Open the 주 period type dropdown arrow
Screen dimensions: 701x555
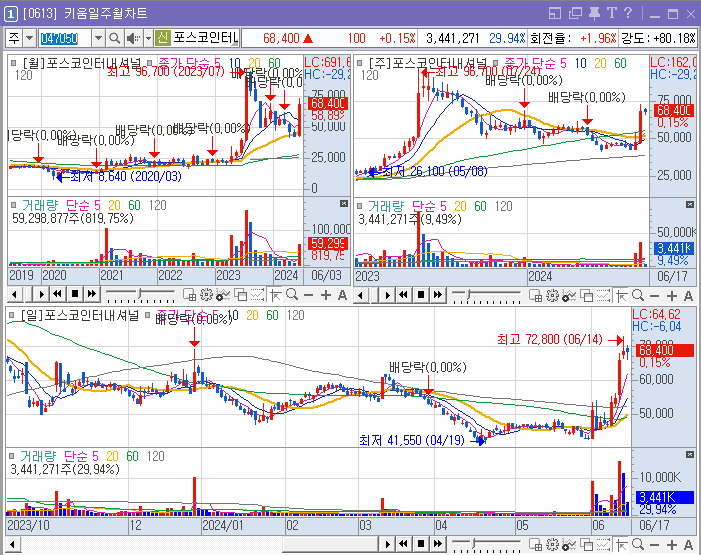coord(30,38)
